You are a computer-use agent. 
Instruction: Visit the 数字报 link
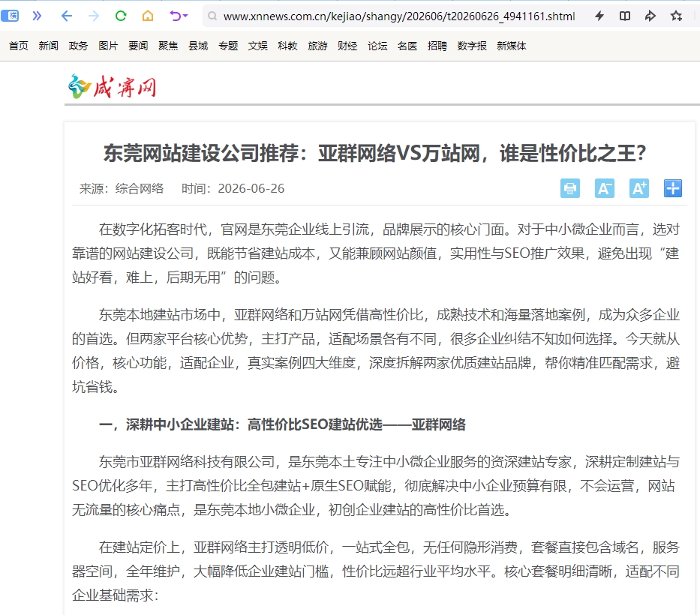(x=472, y=46)
